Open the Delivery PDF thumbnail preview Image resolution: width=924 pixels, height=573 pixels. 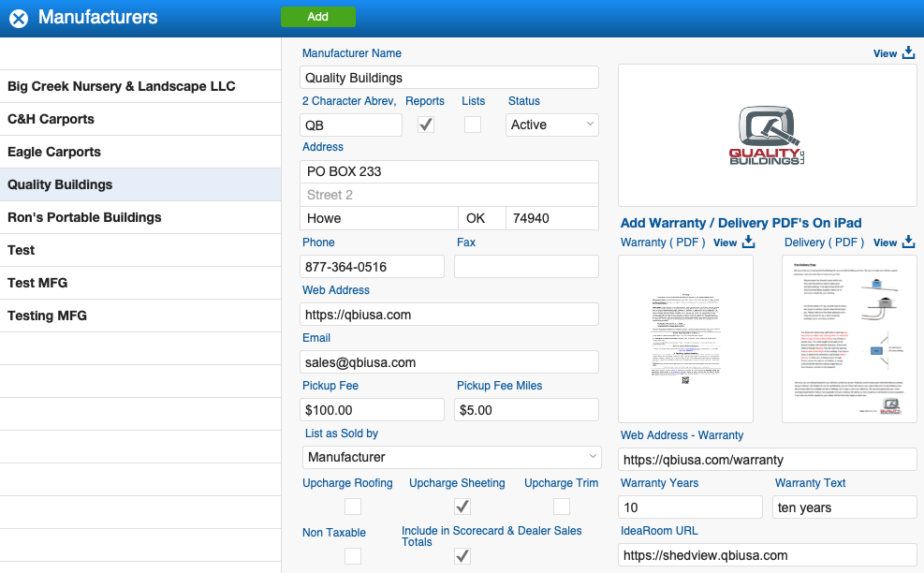[x=849, y=339]
